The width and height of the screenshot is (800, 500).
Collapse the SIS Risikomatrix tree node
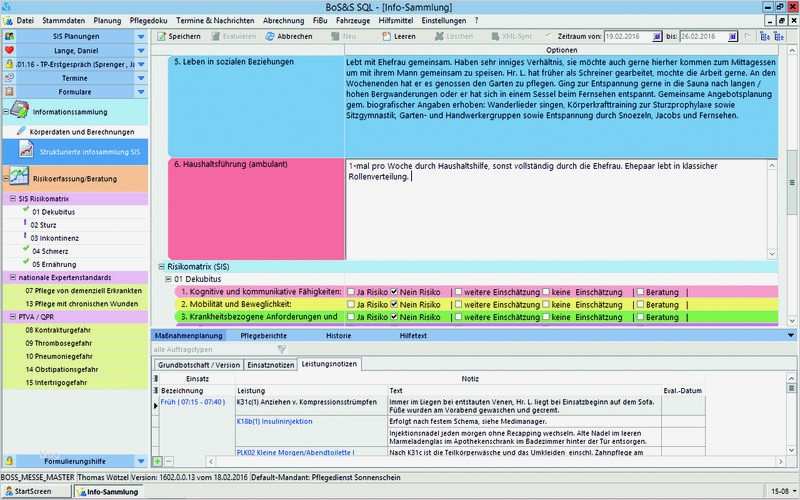13,198
